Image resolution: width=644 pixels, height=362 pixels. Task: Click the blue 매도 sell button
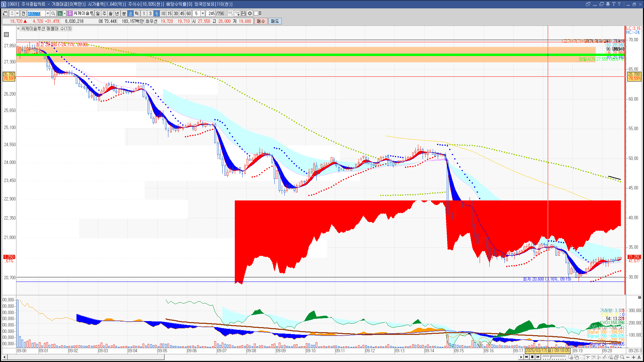tap(275, 21)
